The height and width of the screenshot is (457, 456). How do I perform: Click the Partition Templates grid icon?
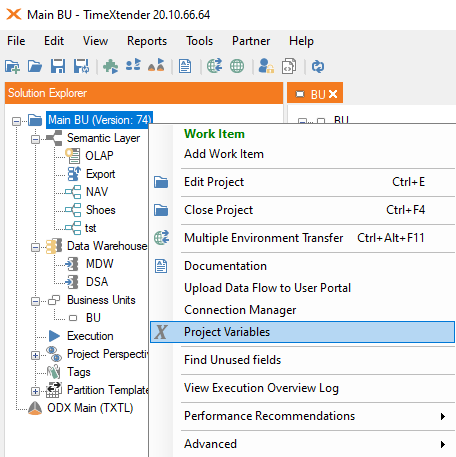point(54,390)
